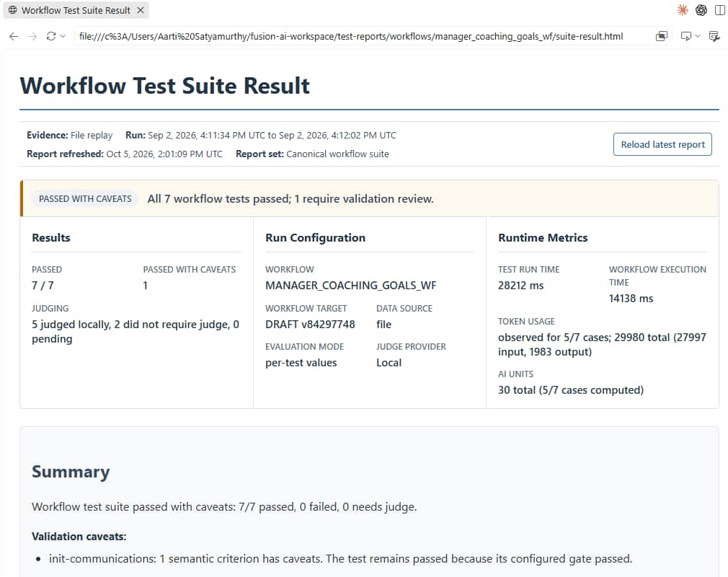Click the DRAFT v84297748 workflow target value
Image resolution: width=728 pixels, height=577 pixels.
point(310,325)
